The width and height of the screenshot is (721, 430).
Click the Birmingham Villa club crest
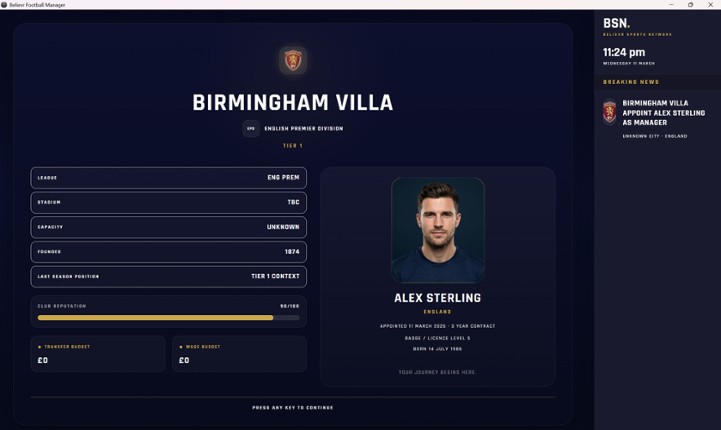[x=292, y=61]
